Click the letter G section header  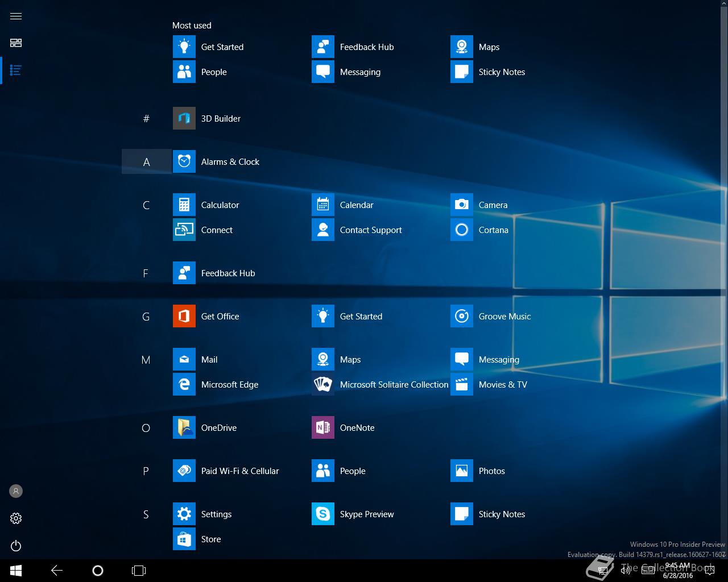click(x=146, y=316)
